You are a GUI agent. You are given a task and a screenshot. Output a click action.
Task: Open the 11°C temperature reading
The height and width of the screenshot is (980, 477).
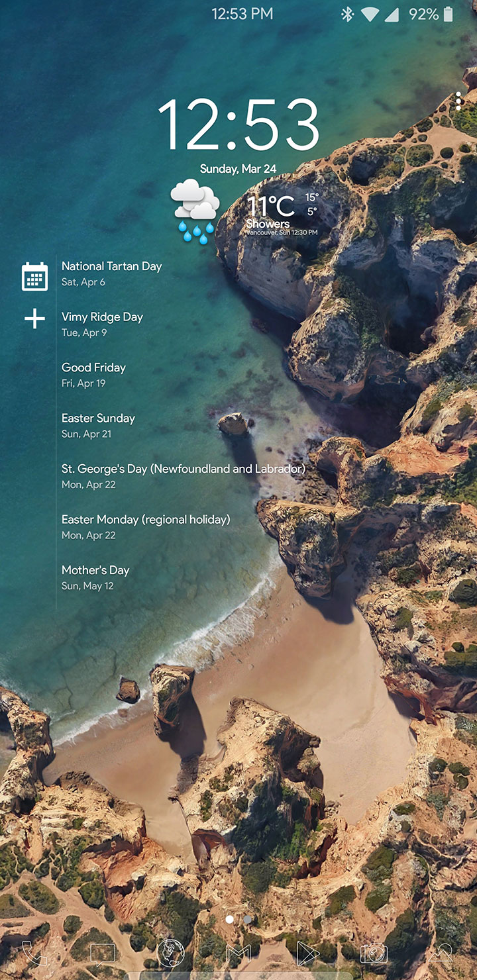click(x=272, y=205)
